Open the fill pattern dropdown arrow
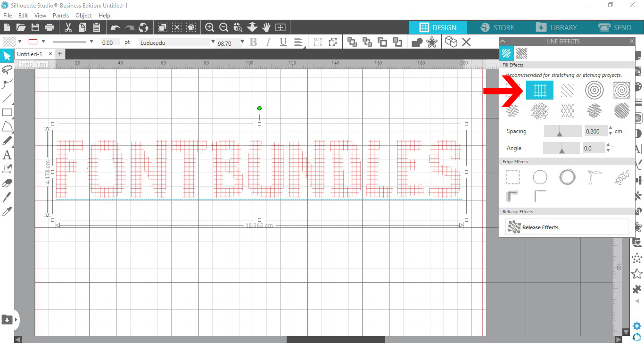644x343 pixels. click(19, 42)
